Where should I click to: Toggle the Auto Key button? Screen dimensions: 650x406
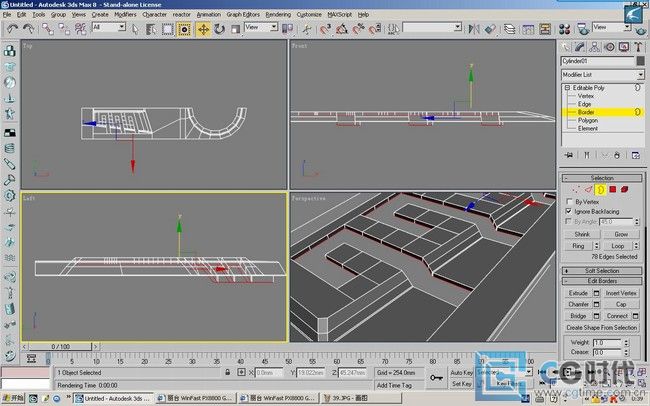tap(462, 373)
